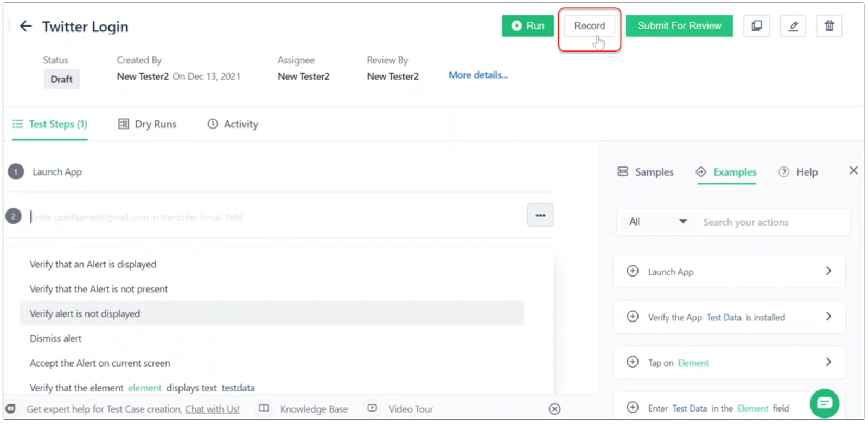Expand the Tap on Element chevron
The width and height of the screenshot is (868, 424).
(828, 362)
